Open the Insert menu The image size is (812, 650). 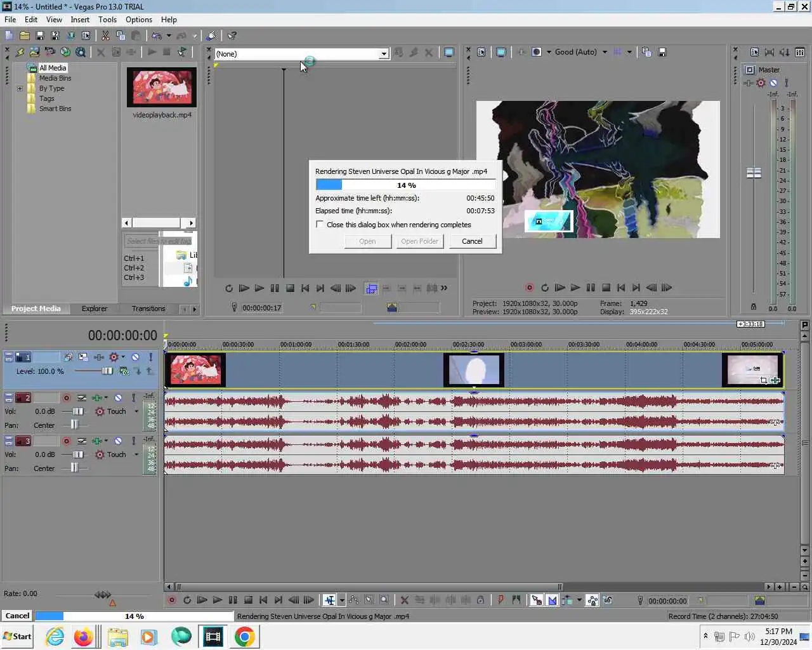point(80,20)
